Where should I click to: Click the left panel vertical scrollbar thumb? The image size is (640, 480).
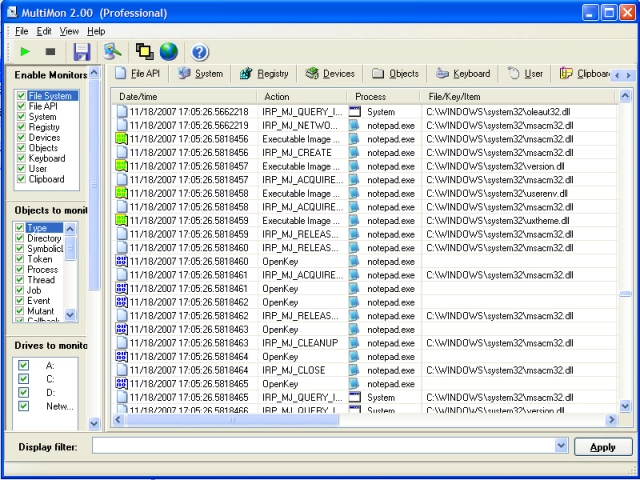click(94, 185)
